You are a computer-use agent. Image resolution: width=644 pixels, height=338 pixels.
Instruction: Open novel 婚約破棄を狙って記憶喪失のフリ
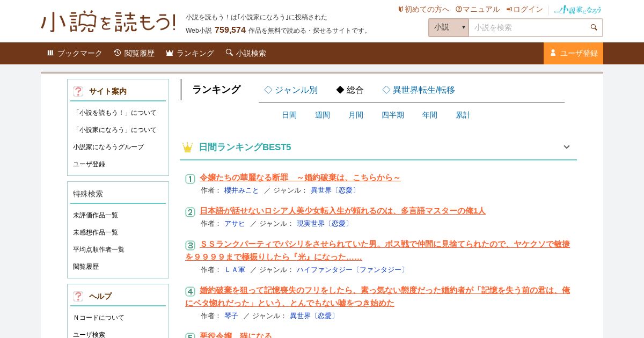378,297
